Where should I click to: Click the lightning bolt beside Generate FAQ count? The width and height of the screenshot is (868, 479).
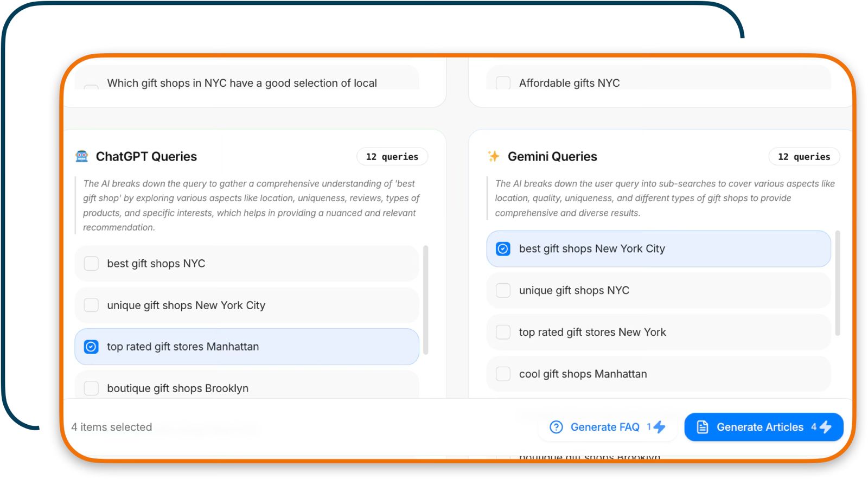coord(660,427)
